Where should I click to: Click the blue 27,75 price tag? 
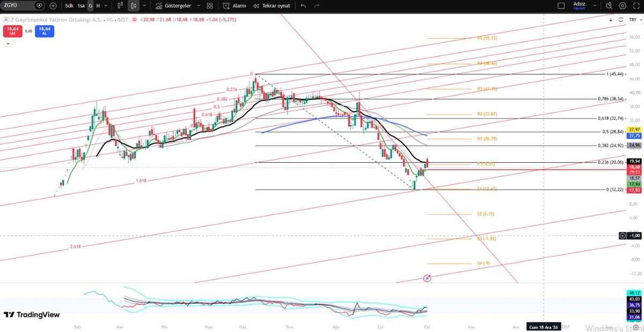pos(634,136)
